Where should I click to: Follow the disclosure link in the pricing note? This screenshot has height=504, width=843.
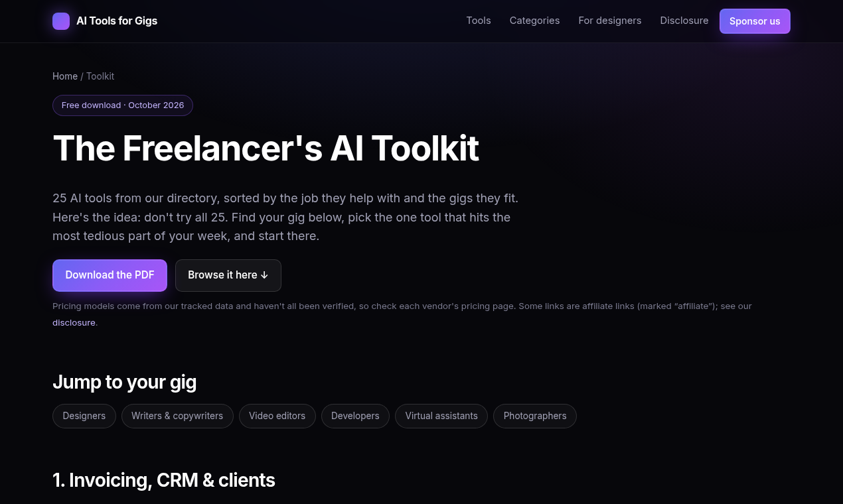pyautogui.click(x=74, y=323)
